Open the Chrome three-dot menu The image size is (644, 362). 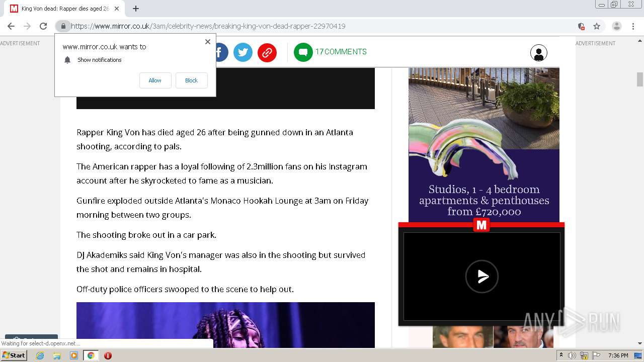[x=633, y=26]
